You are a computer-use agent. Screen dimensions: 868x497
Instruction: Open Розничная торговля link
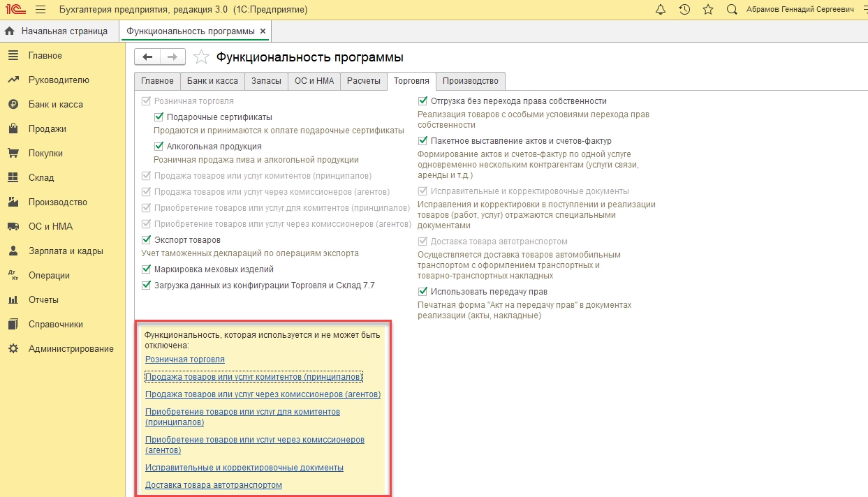185,359
